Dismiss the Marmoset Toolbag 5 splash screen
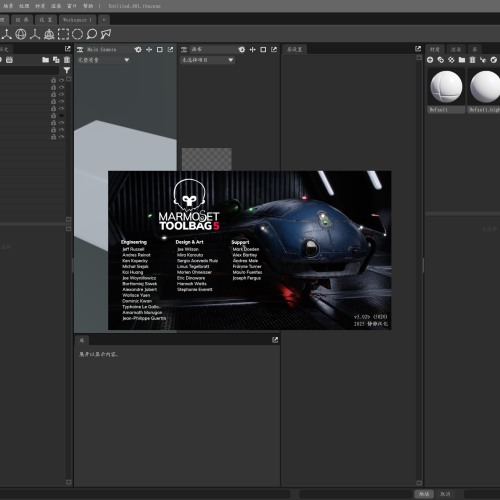Image resolution: width=500 pixels, height=500 pixels. click(x=249, y=250)
